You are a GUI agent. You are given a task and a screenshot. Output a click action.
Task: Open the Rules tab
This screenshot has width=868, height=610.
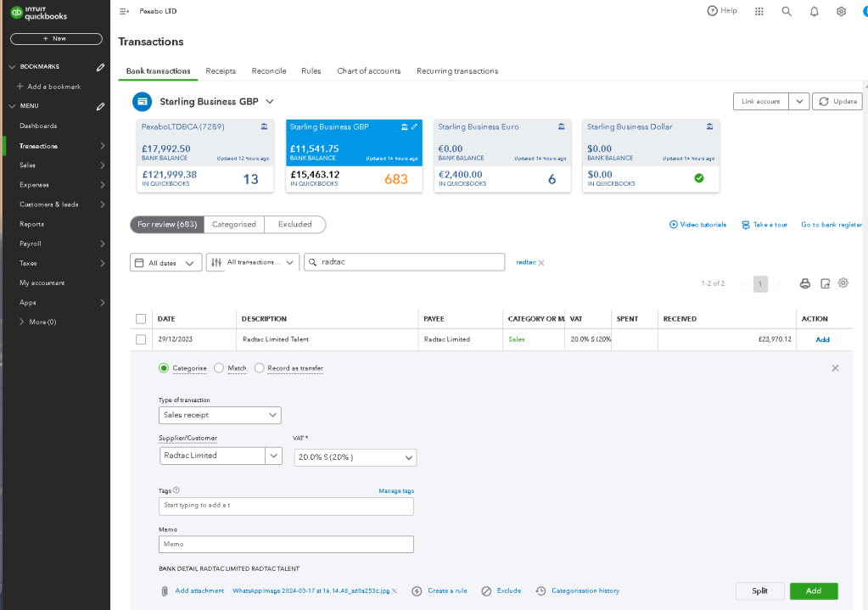tap(311, 71)
